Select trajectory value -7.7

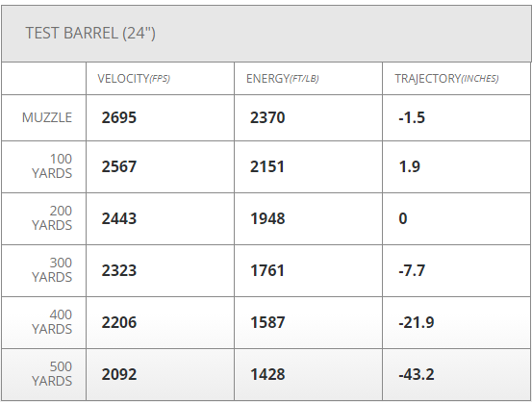click(x=412, y=270)
